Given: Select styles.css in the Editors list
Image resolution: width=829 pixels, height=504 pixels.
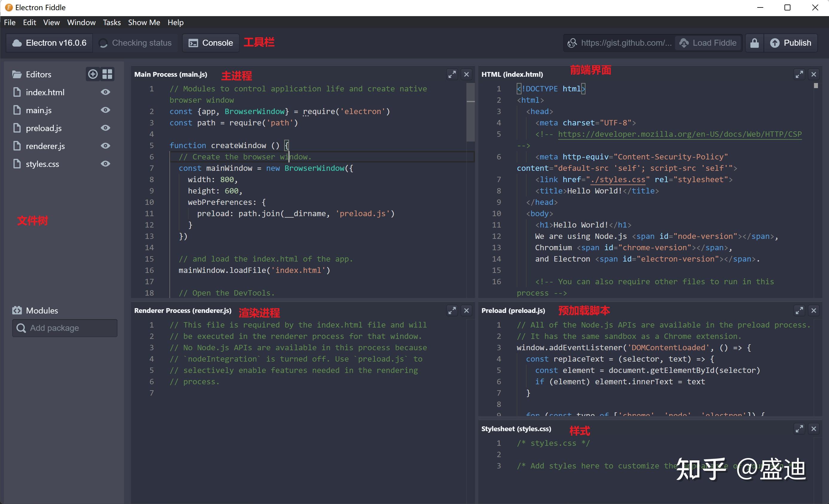Looking at the screenshot, I should click(42, 164).
